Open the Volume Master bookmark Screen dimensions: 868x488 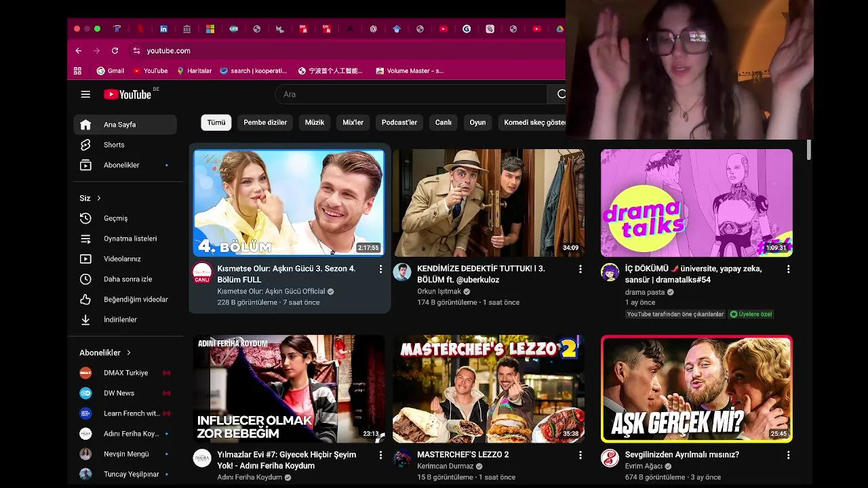point(410,70)
